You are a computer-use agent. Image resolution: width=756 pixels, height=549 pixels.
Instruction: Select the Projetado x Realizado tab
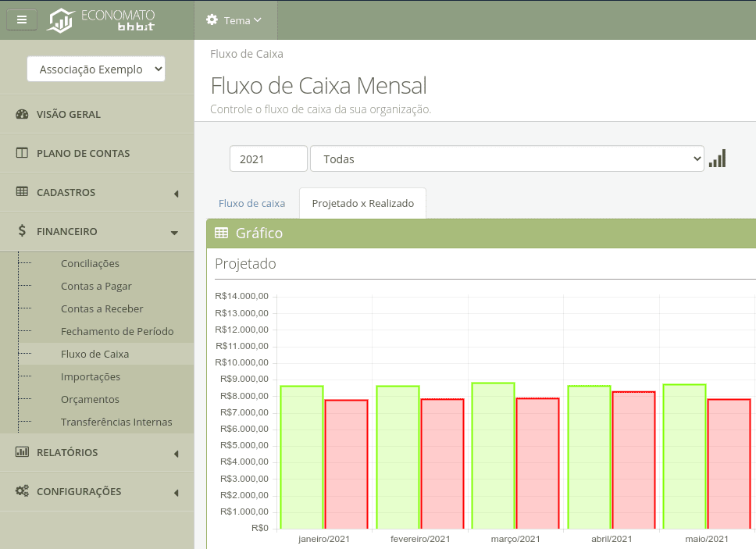tap(362, 203)
